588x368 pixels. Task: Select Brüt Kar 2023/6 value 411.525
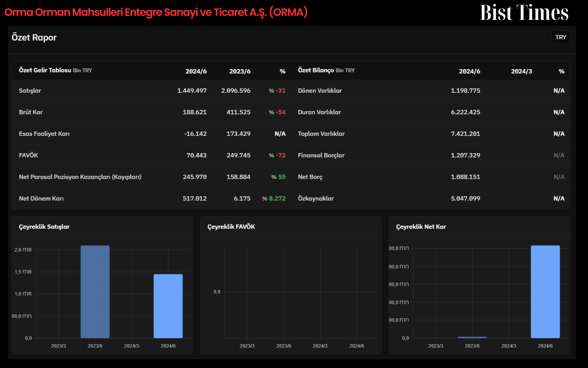(238, 112)
